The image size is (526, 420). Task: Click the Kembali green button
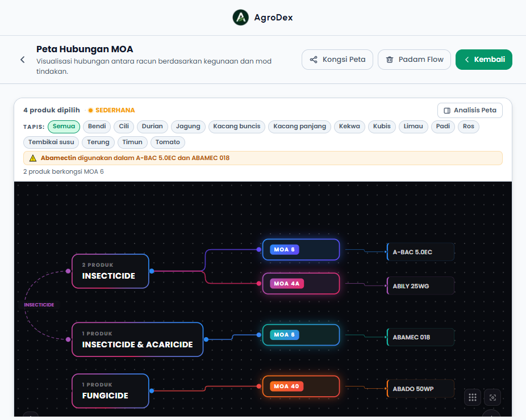[x=484, y=60]
